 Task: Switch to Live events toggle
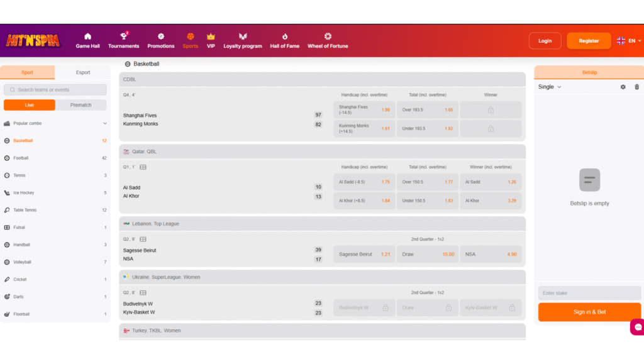30,105
